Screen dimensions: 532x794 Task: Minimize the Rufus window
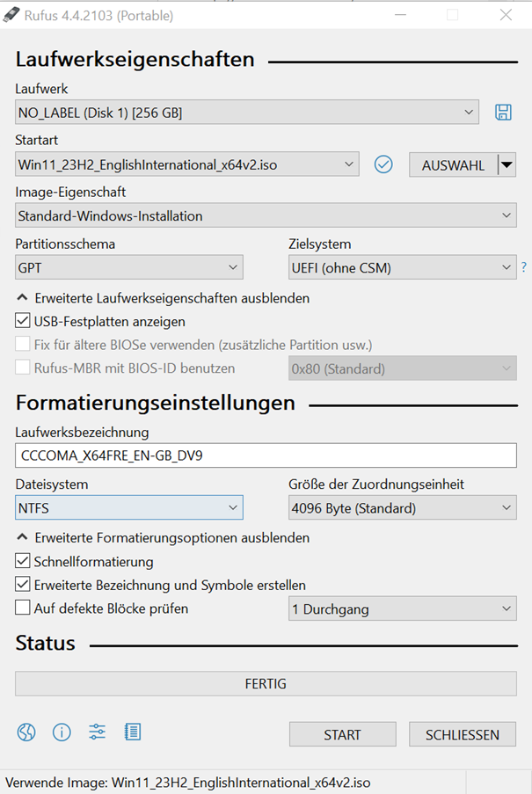[400, 15]
